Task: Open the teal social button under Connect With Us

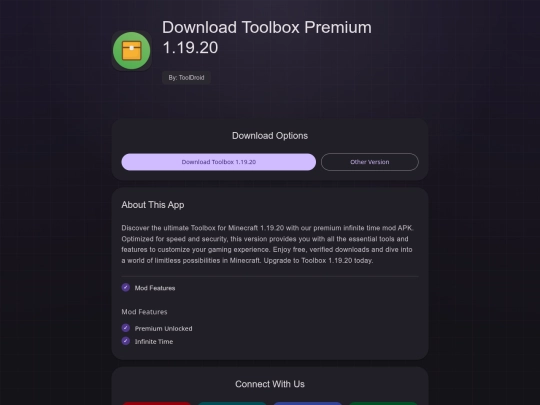Action: [x=232, y=403]
